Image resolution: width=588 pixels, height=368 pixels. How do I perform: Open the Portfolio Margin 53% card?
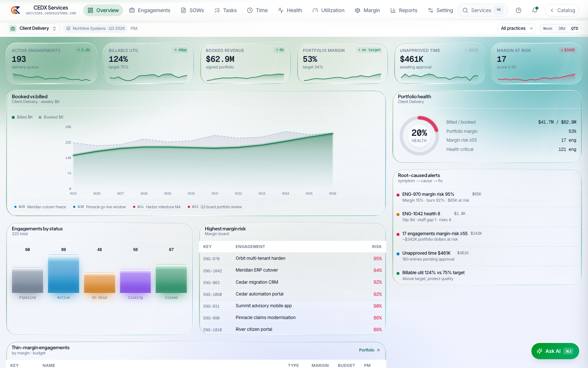343,64
